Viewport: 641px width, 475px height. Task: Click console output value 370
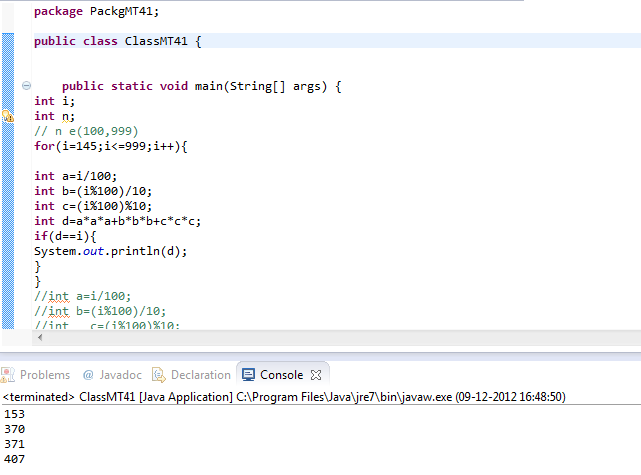pos(14,428)
